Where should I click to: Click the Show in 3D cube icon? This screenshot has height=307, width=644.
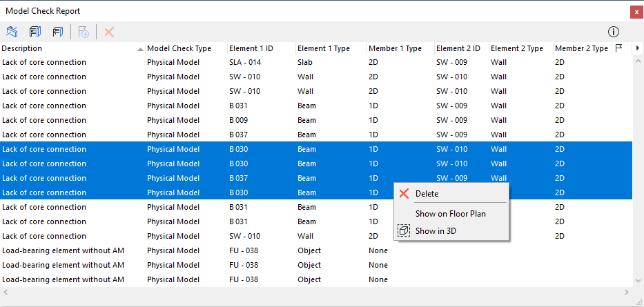404,230
